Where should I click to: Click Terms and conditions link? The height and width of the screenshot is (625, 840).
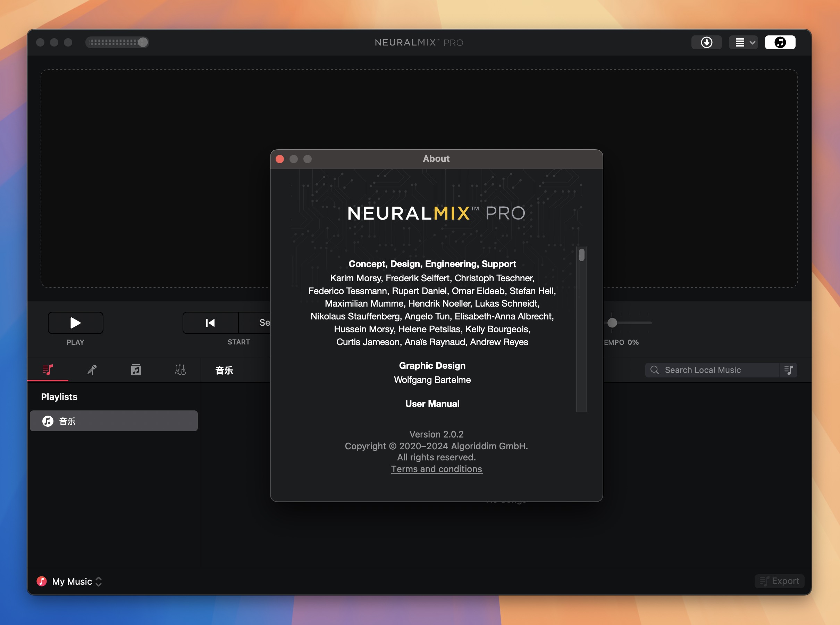click(x=436, y=469)
